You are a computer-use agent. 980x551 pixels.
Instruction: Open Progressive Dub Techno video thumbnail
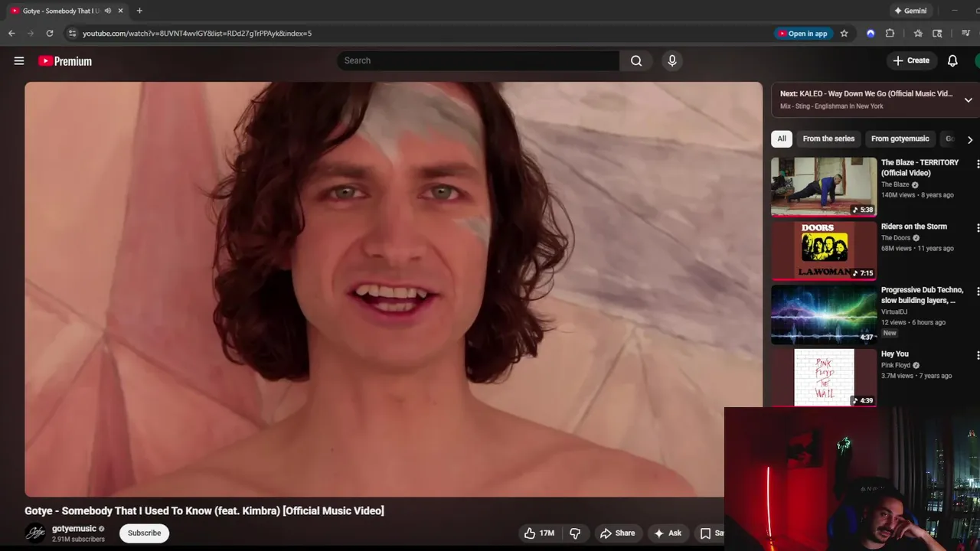824,314
